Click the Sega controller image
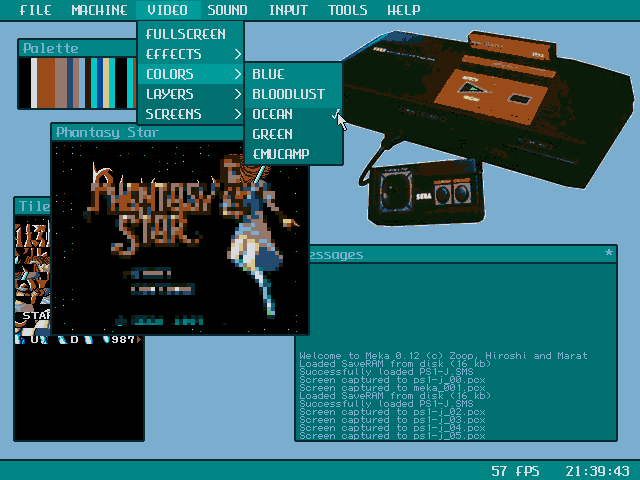 [x=427, y=193]
